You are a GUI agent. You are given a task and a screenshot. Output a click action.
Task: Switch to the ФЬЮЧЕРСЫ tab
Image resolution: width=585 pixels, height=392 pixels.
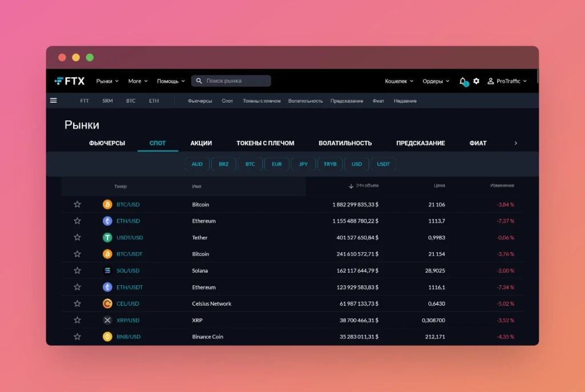pos(107,143)
